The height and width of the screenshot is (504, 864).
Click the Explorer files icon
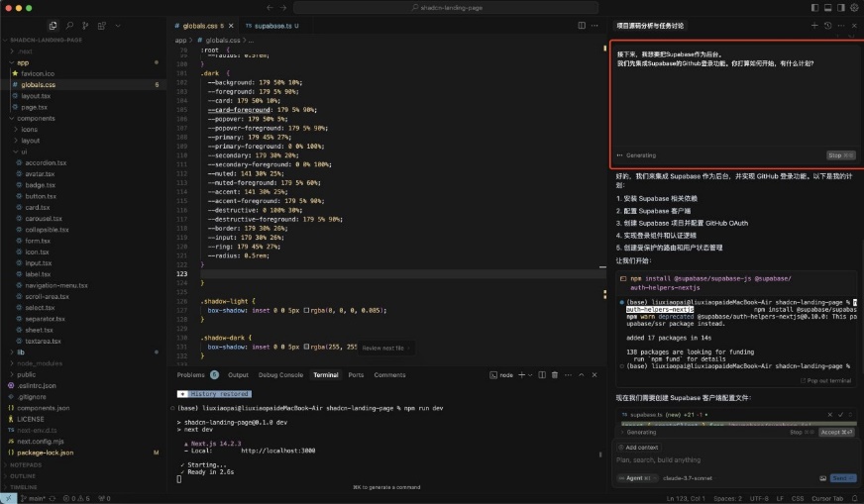pos(54,25)
